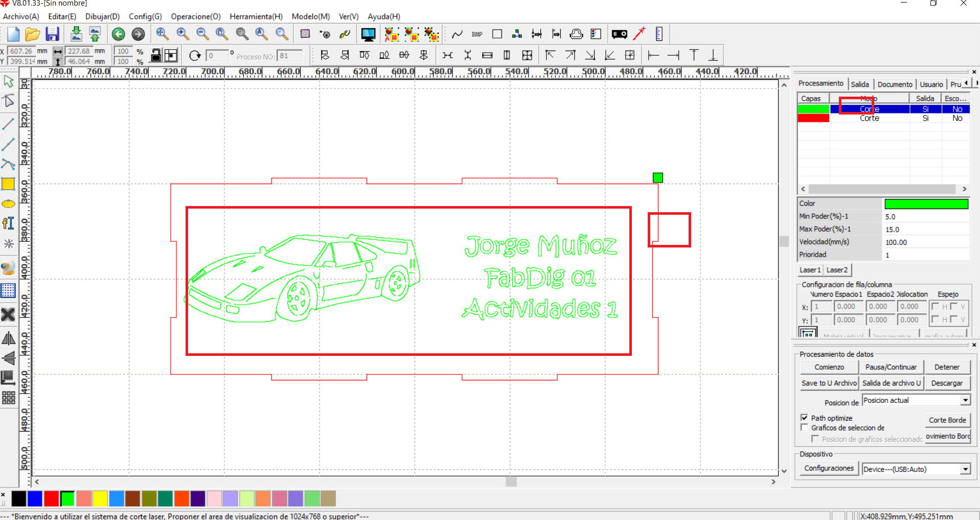Click the black X delete tool
The width and height of the screenshot is (980, 520).
click(8, 314)
